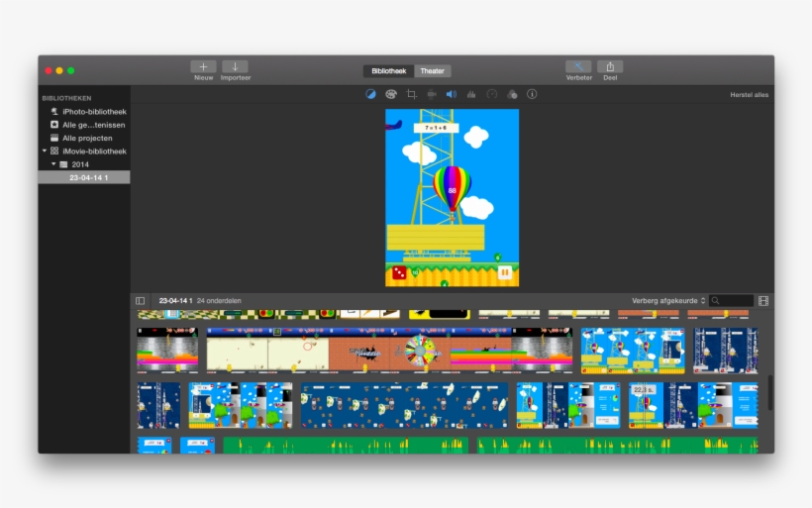Click the search magnifier icon

tap(716, 301)
